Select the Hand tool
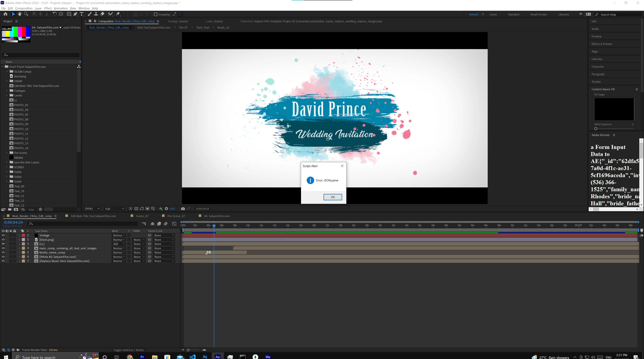644x359 pixels. pyautogui.click(x=19, y=14)
